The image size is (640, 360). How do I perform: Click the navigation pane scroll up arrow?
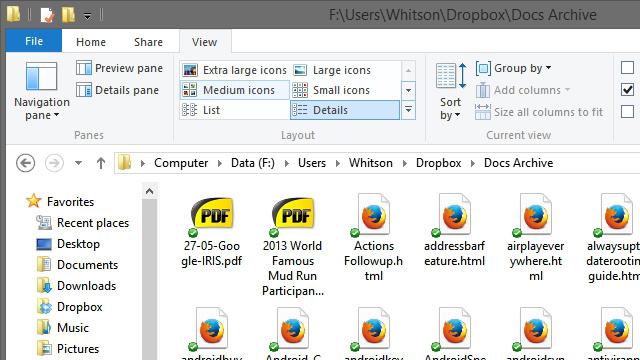[x=149, y=191]
